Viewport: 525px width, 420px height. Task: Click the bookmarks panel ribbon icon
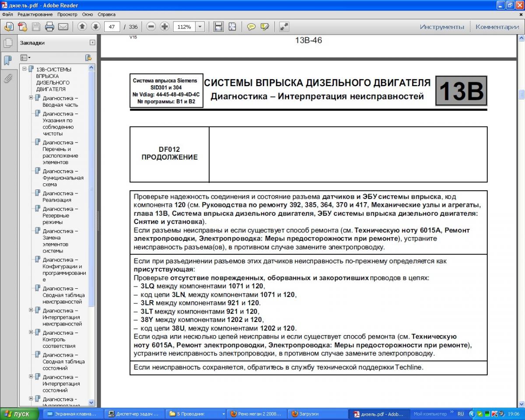(x=7, y=60)
